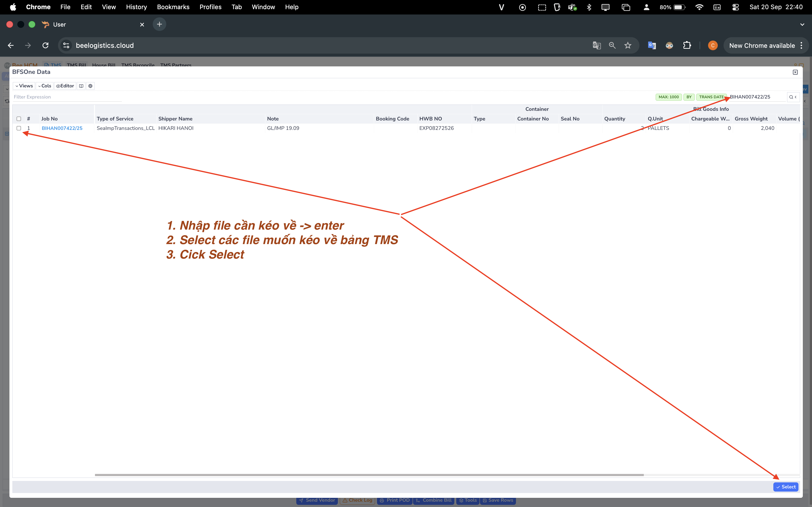Click the Google Translate icon in address bar
This screenshot has width=812, height=507.
(x=597, y=45)
